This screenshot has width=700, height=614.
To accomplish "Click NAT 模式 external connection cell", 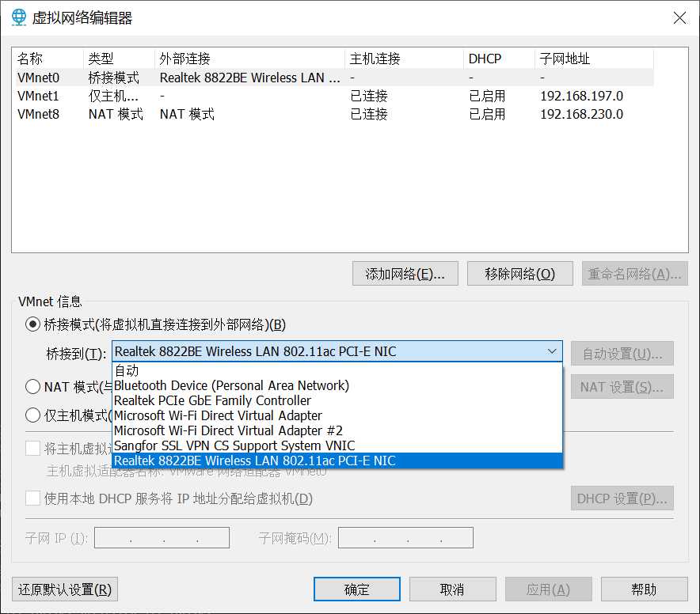I will click(187, 114).
